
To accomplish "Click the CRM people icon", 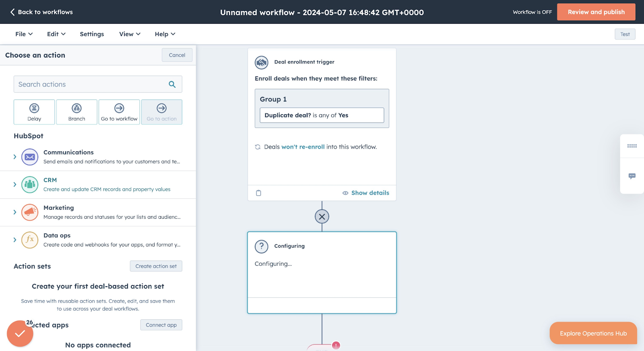I will tap(30, 185).
